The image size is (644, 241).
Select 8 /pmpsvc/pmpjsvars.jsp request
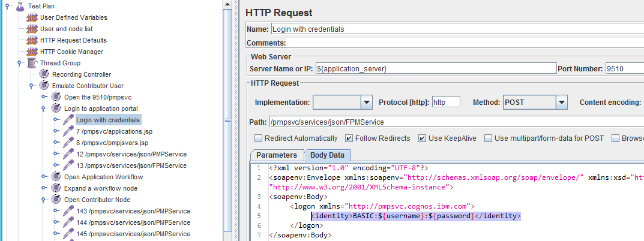112,143
